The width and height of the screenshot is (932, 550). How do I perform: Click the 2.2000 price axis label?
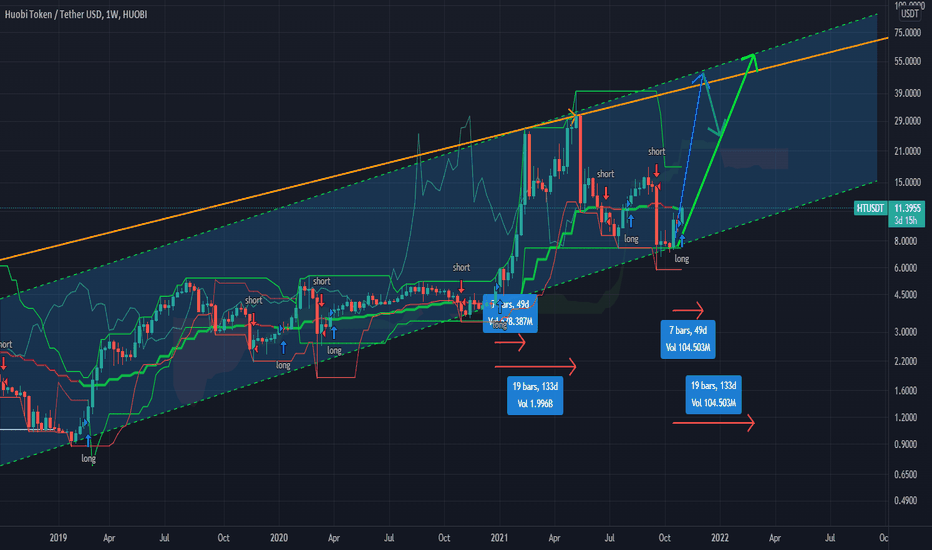[x=905, y=362]
